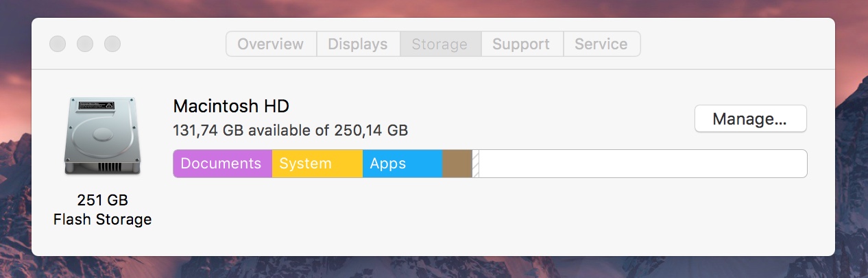
Task: Click the brown storage segment
Action: [x=457, y=164]
